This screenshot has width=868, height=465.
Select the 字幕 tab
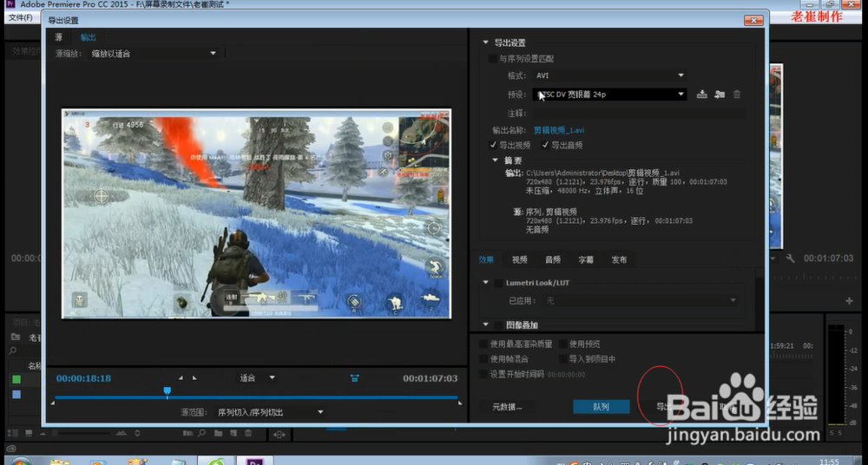coord(586,259)
